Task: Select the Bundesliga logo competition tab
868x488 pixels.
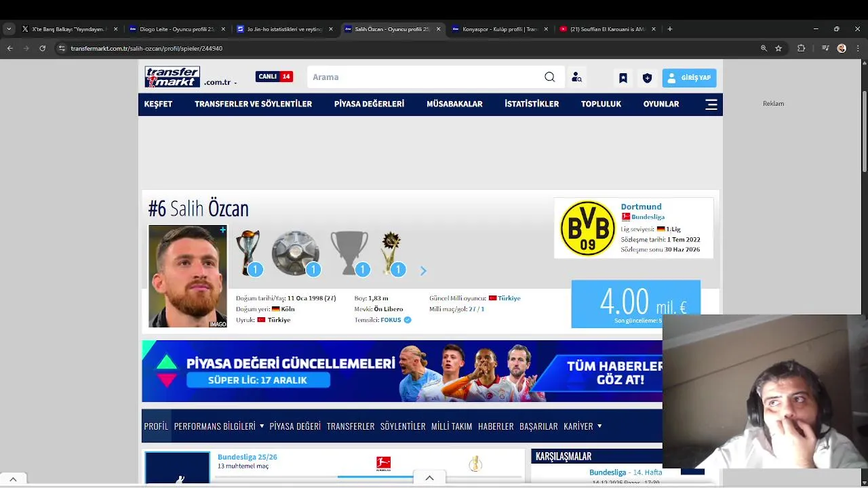Action: tap(383, 464)
